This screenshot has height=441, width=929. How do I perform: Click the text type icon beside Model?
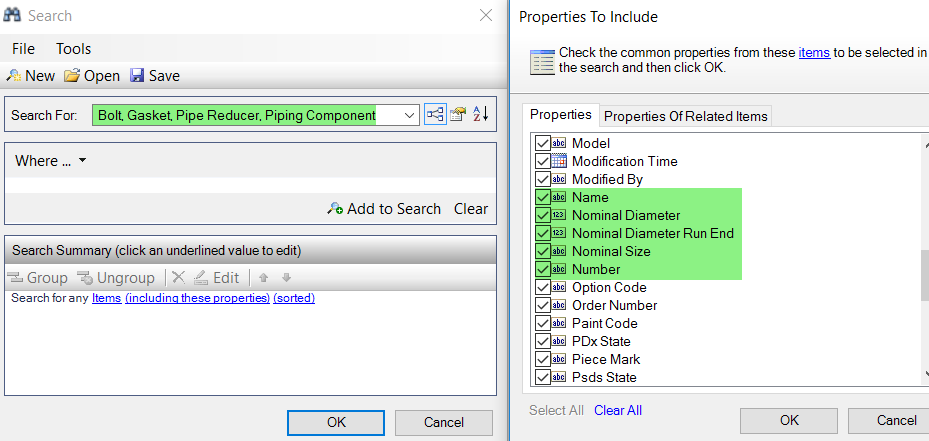click(559, 143)
